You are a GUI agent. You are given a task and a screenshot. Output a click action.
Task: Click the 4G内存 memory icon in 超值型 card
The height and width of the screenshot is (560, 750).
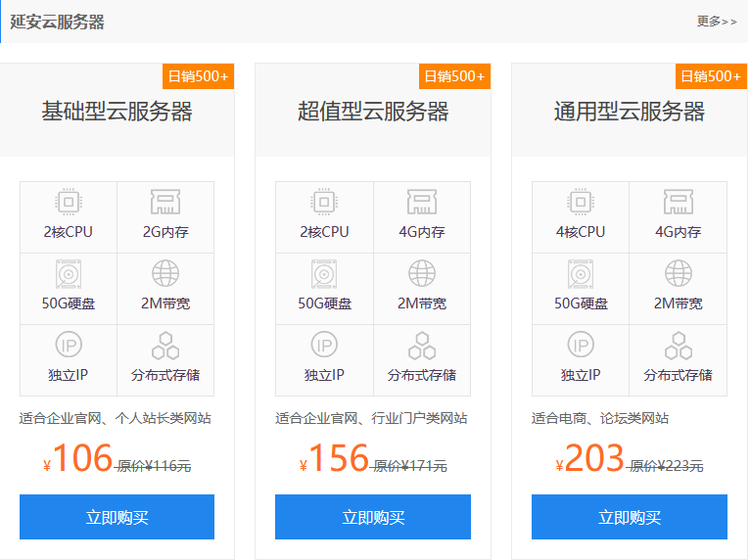[x=422, y=202]
